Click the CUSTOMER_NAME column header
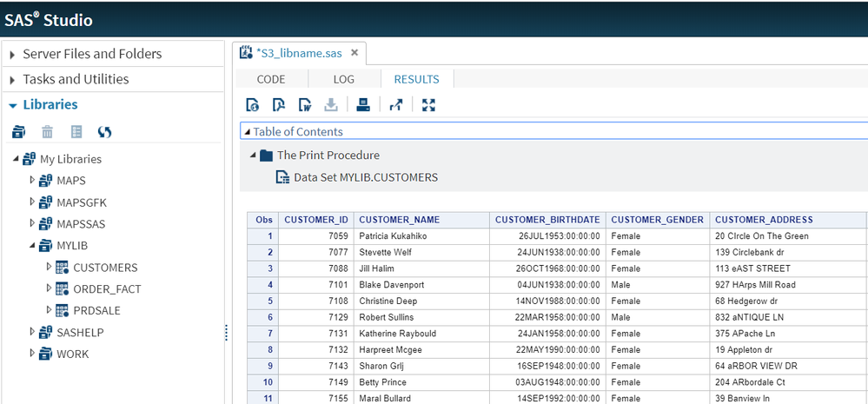 pyautogui.click(x=400, y=220)
